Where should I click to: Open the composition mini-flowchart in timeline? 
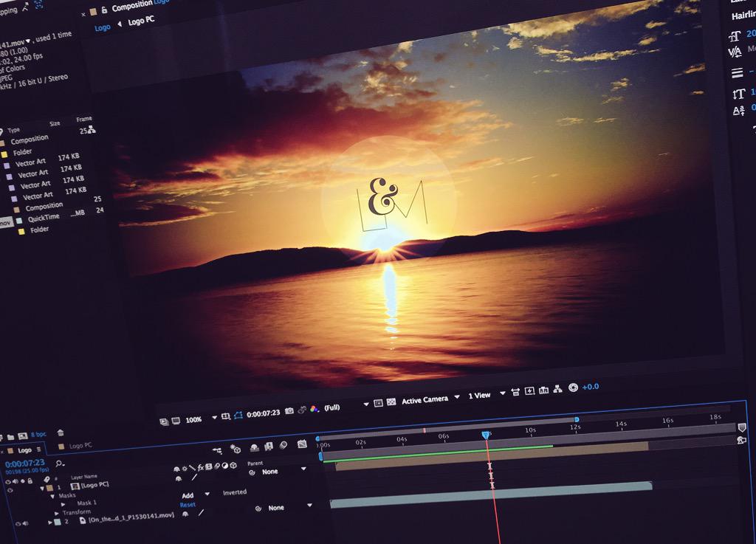point(218,450)
